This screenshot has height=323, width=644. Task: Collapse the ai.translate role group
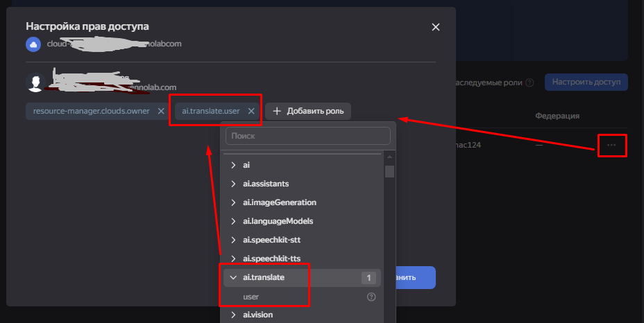pyautogui.click(x=234, y=278)
